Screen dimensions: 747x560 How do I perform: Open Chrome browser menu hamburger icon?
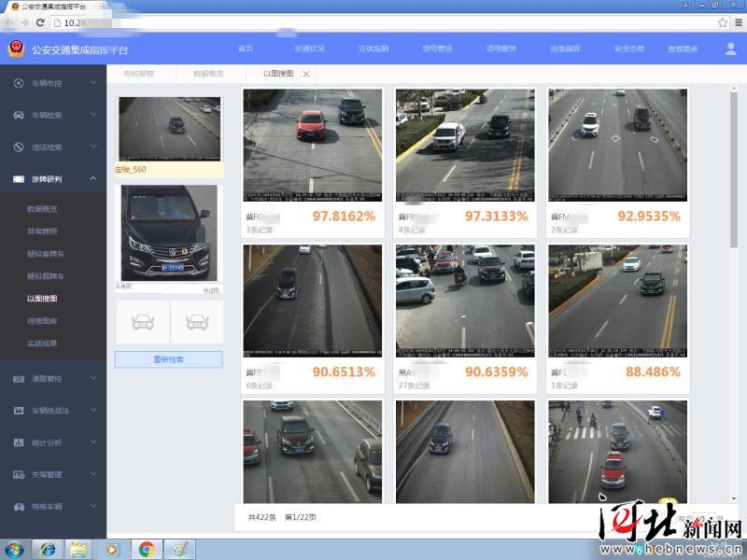coord(737,22)
